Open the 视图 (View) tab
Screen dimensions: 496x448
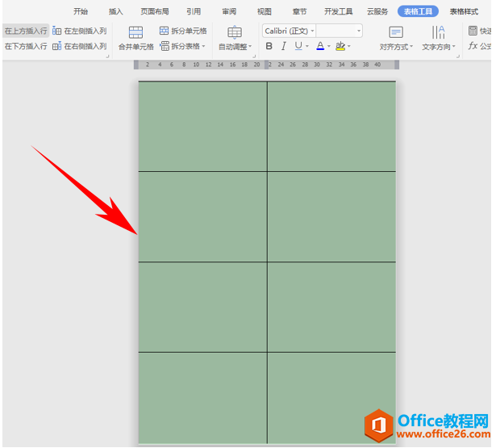265,12
